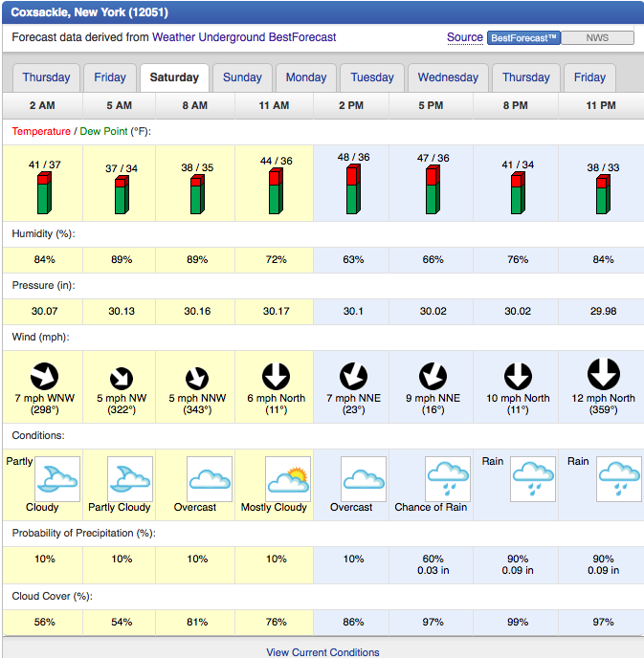
Task: Click the 8 PM rain cloud icon
Action: tap(533, 479)
